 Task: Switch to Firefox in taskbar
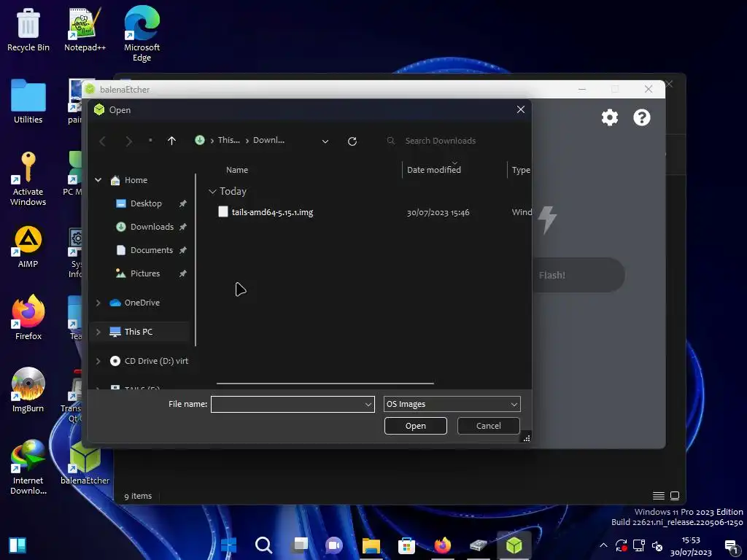pyautogui.click(x=442, y=545)
